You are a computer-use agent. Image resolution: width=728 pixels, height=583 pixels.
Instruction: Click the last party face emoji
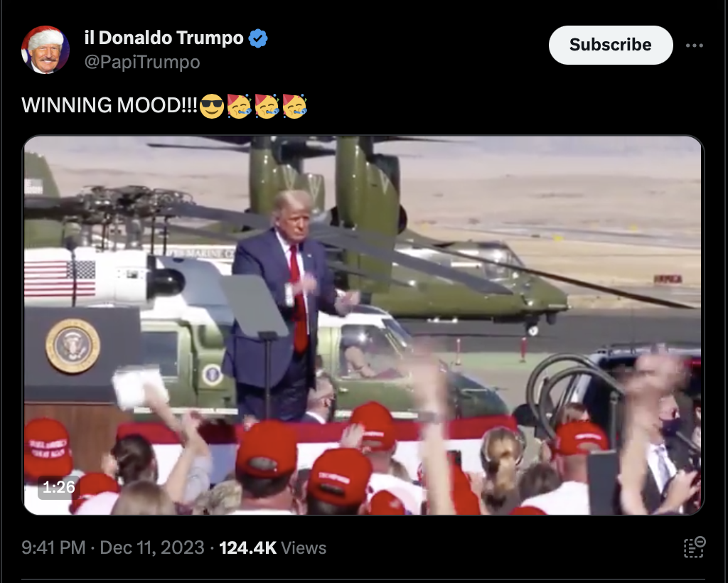pos(294,106)
